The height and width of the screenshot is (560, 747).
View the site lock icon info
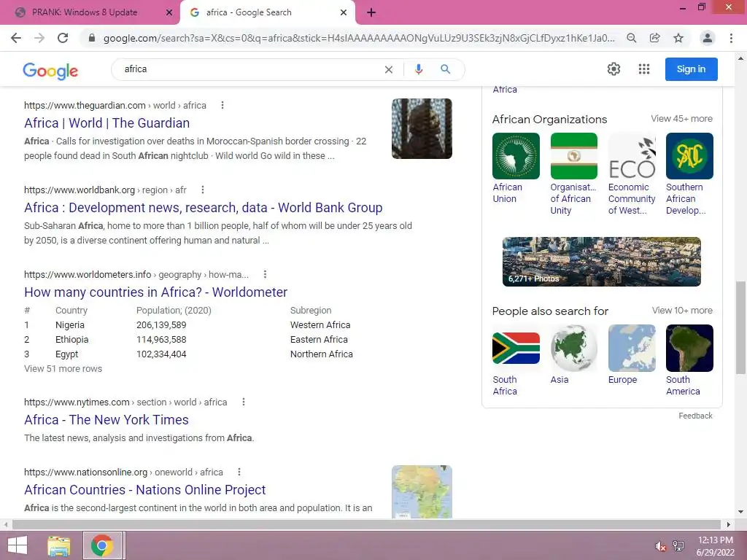pos(92,38)
